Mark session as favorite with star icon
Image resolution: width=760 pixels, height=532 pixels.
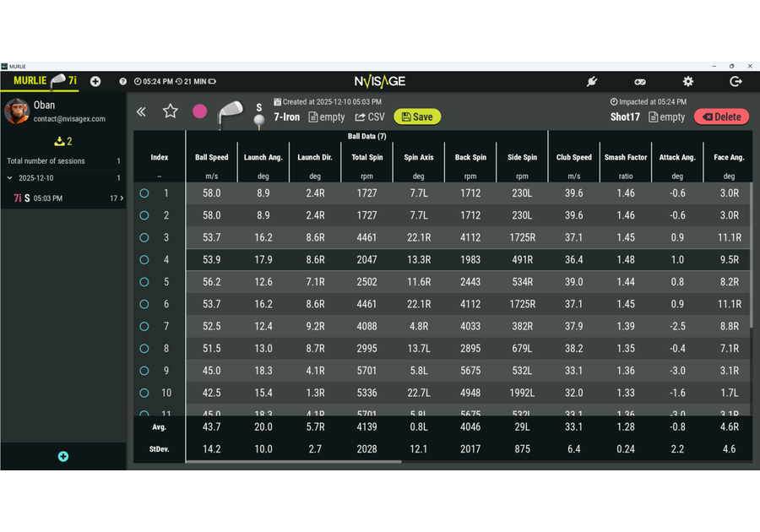click(x=170, y=111)
